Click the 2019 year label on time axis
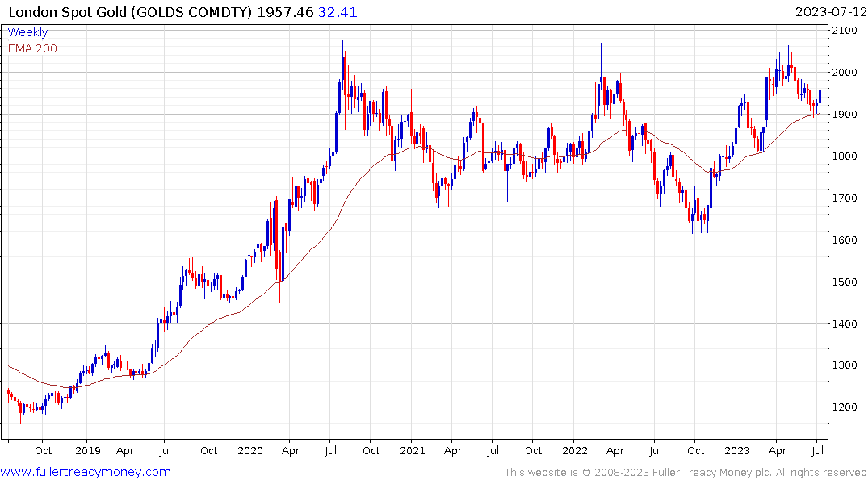 (x=88, y=451)
